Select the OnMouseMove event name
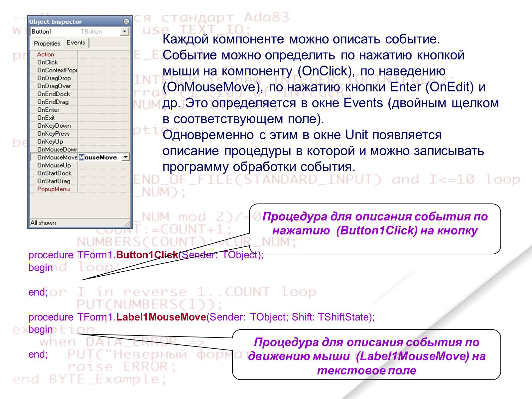 click(x=57, y=157)
